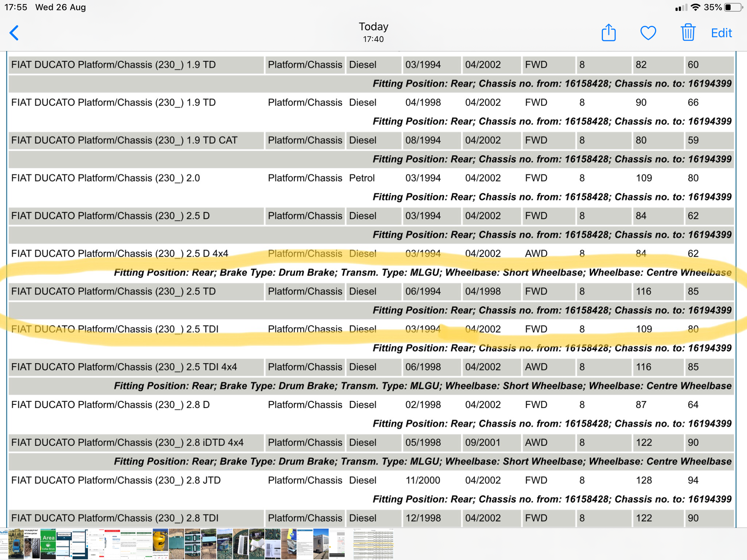Click the '11/2000' start date cell
This screenshot has width=747, height=560.
point(423,480)
